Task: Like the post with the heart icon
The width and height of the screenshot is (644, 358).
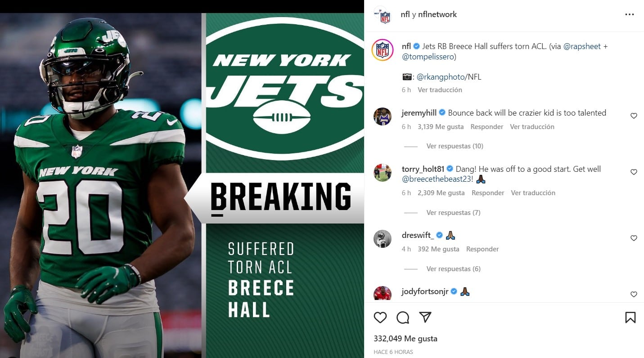Action: tap(380, 318)
